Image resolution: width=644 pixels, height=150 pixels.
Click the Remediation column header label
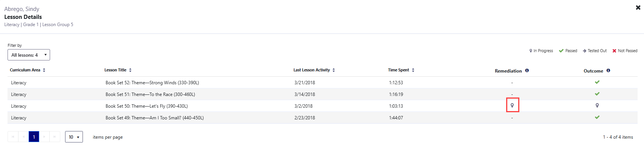click(508, 71)
